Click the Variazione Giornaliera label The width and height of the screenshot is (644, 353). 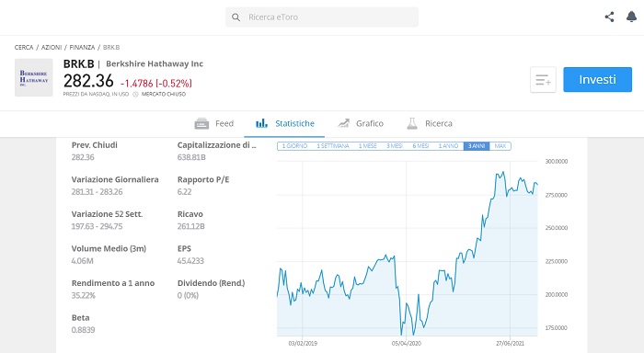115,180
